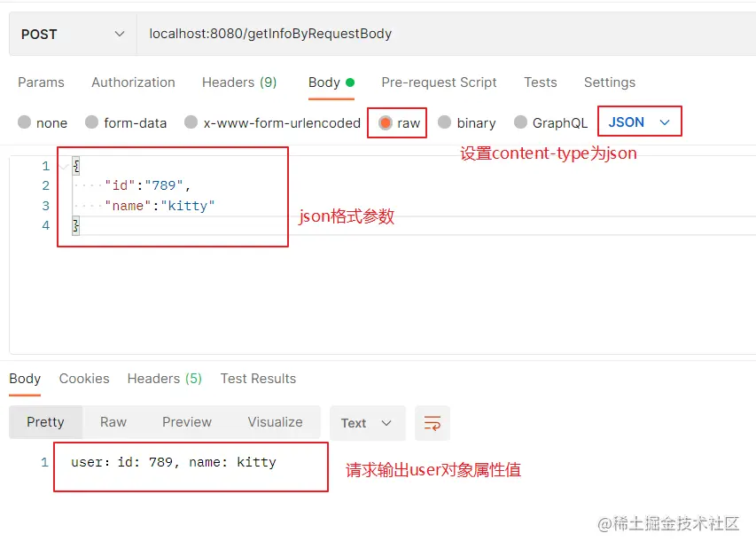Switch to the Params tab

tap(41, 82)
